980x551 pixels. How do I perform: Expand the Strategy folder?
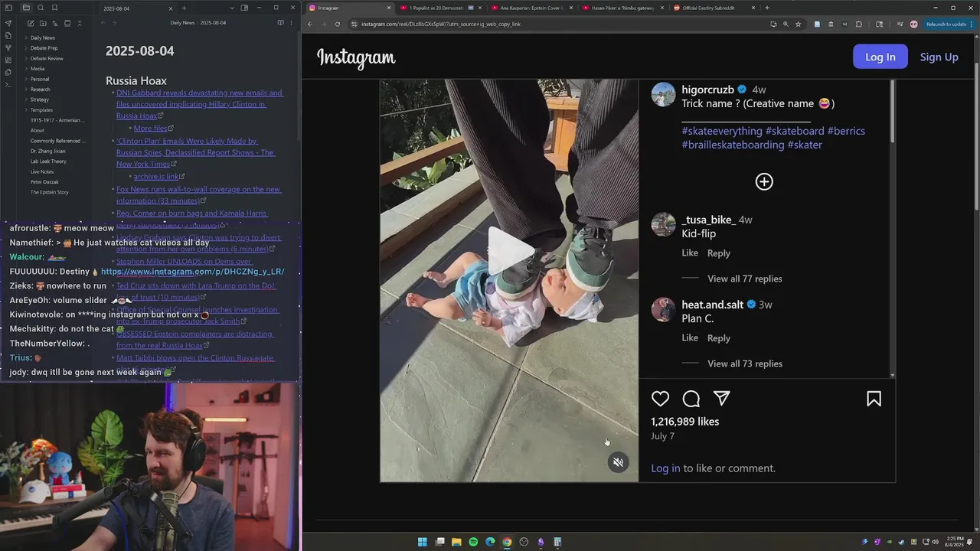click(39, 99)
